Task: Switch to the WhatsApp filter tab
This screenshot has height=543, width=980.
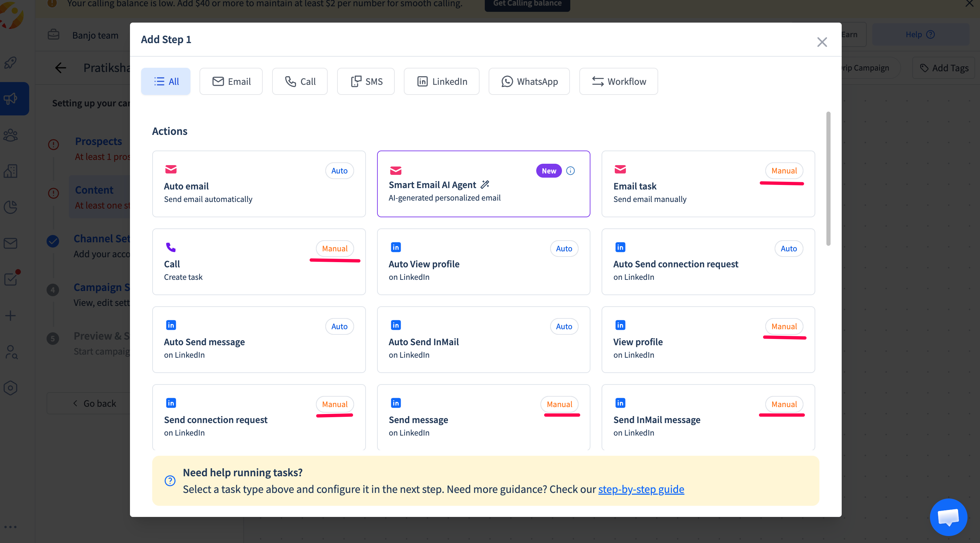Action: [529, 81]
